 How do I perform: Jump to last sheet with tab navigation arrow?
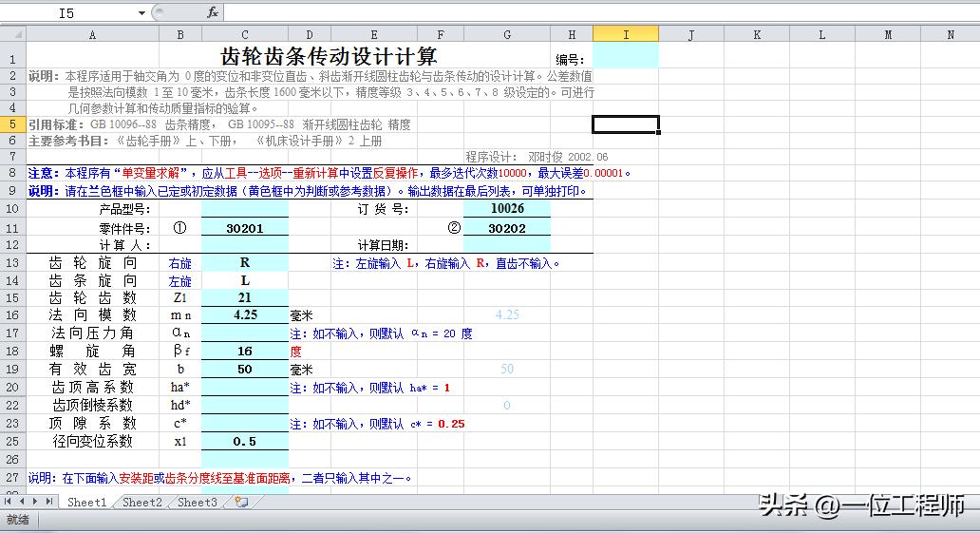click(48, 502)
